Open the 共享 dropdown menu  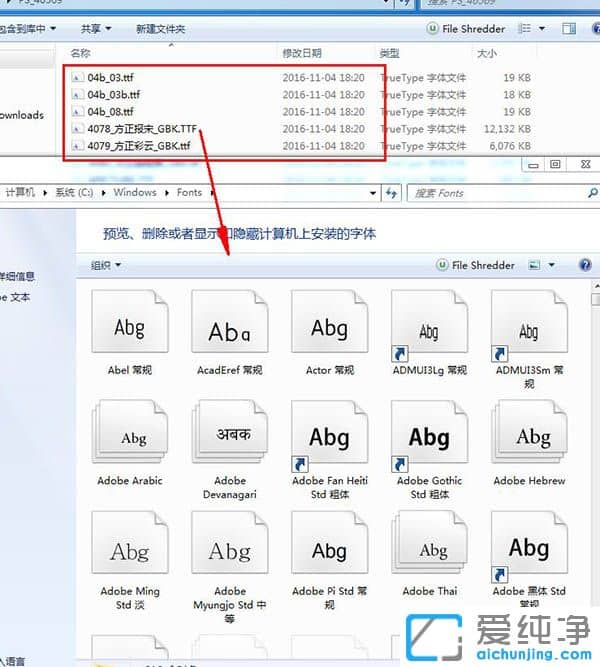click(96, 29)
